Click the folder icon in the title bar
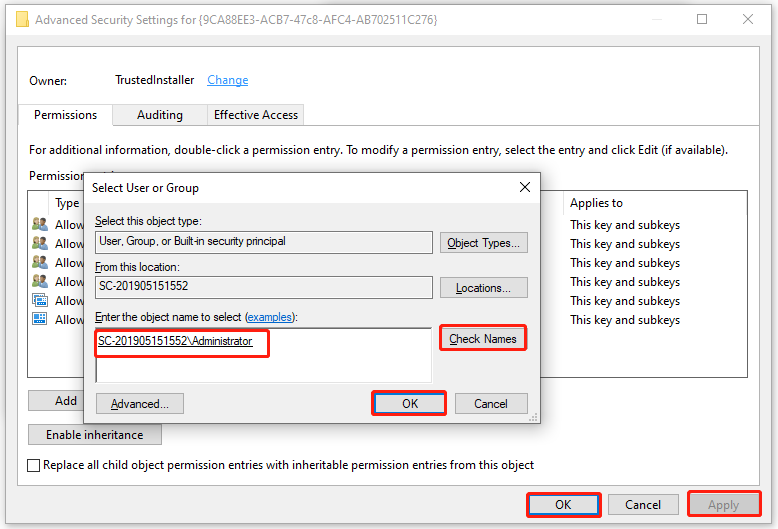Viewport: 778px width, 529px height. pyautogui.click(x=22, y=20)
